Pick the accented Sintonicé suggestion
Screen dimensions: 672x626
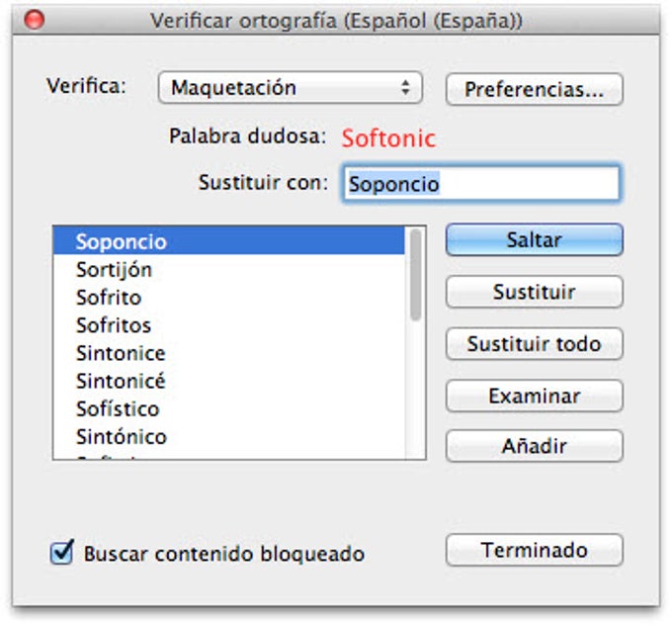229,381
